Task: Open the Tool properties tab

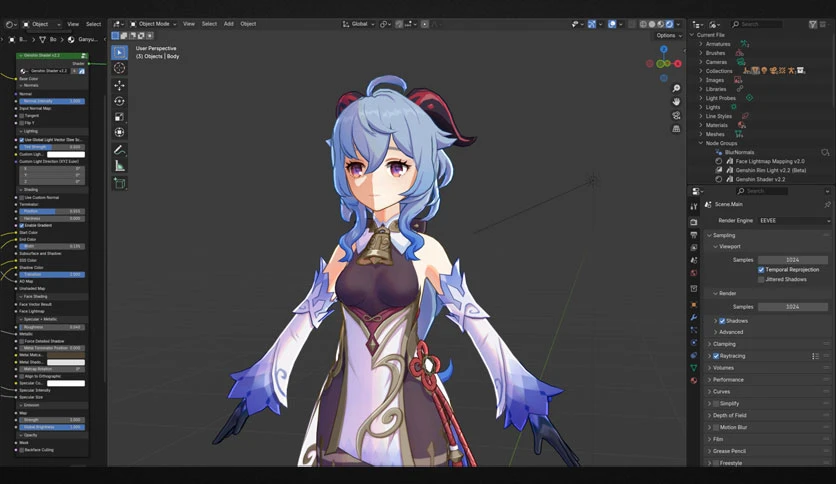Action: pos(694,207)
